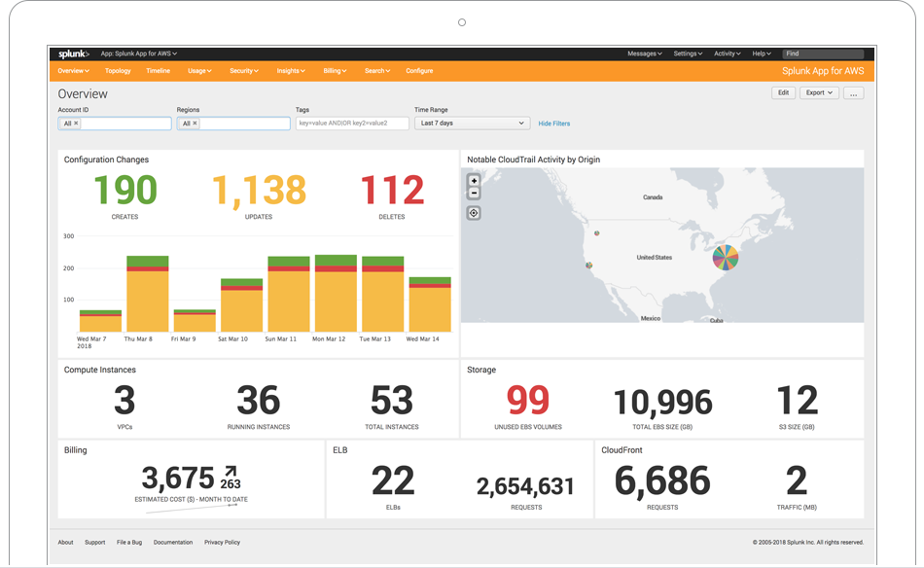Click the 99 Unused EBS Volumes value

pyautogui.click(x=528, y=400)
